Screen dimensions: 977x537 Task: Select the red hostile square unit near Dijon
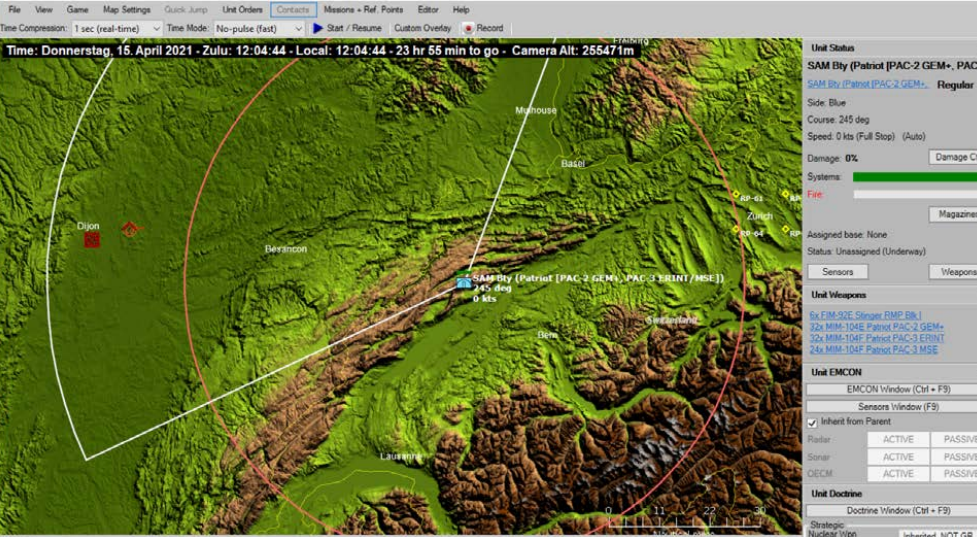tap(92, 239)
